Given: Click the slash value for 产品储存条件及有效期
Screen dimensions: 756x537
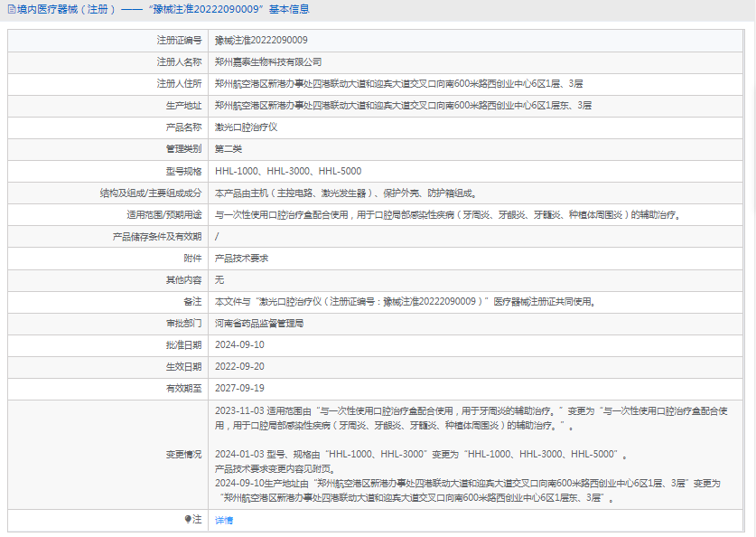Looking at the screenshot, I should [217, 237].
